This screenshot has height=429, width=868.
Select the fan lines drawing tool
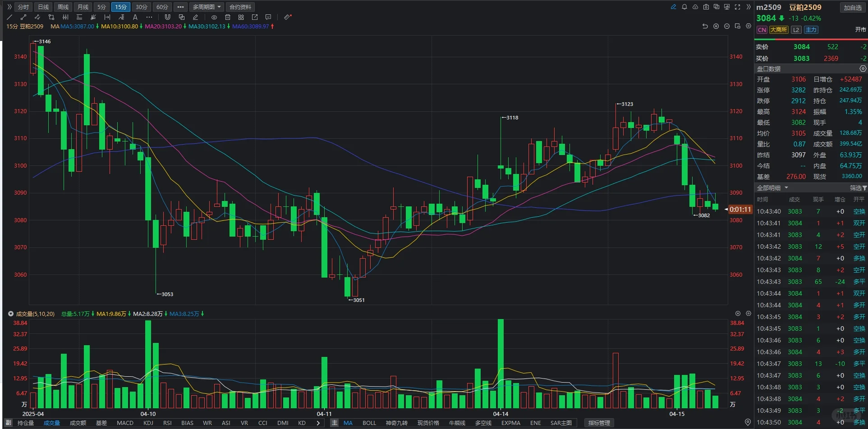click(93, 17)
